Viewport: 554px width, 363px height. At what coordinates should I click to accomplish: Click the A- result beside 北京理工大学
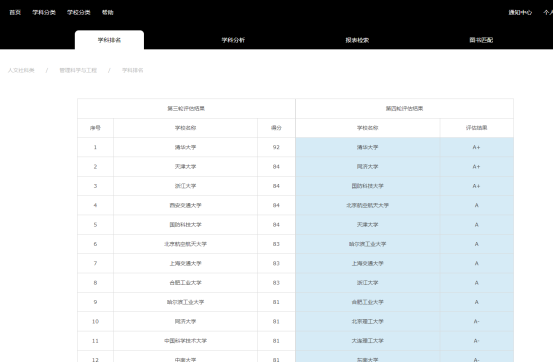(x=476, y=321)
